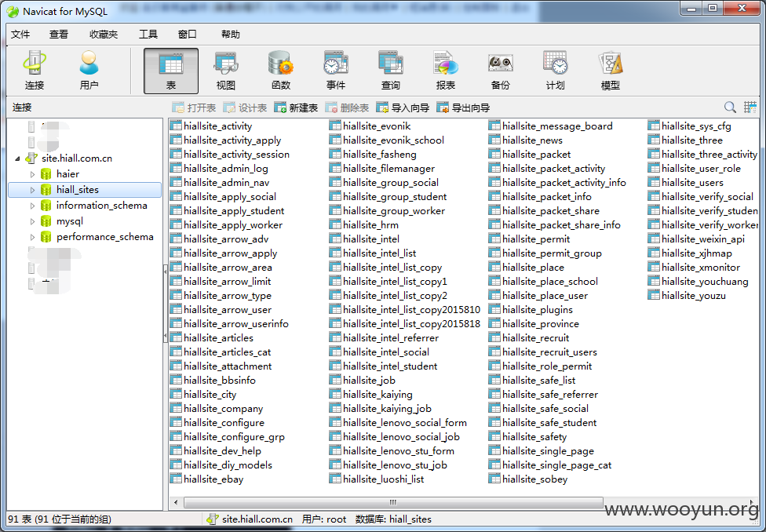Open the 事件 events icon
Viewport: 766px width, 532px height.
tap(336, 71)
